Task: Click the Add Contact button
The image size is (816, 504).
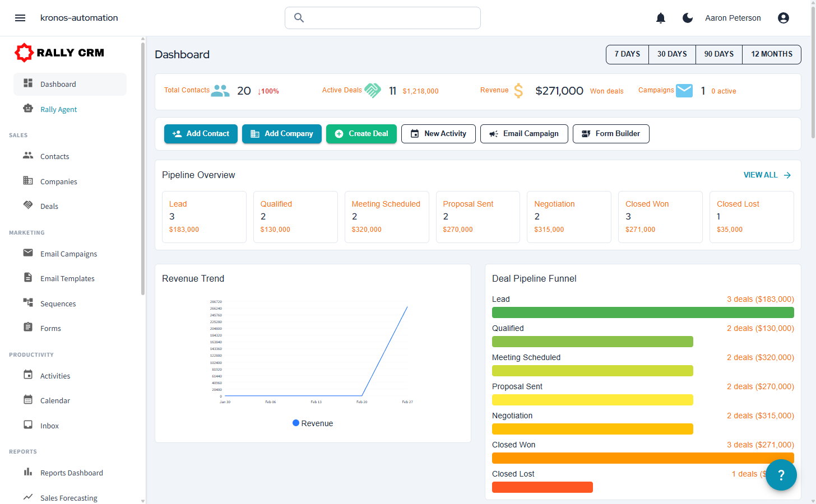Action: click(x=201, y=134)
